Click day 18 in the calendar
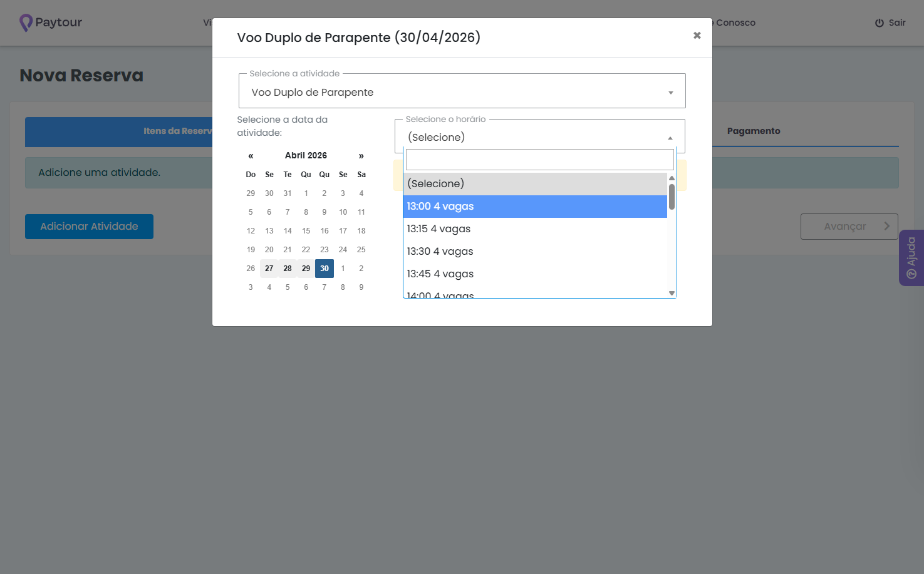The image size is (924, 574). click(x=361, y=231)
